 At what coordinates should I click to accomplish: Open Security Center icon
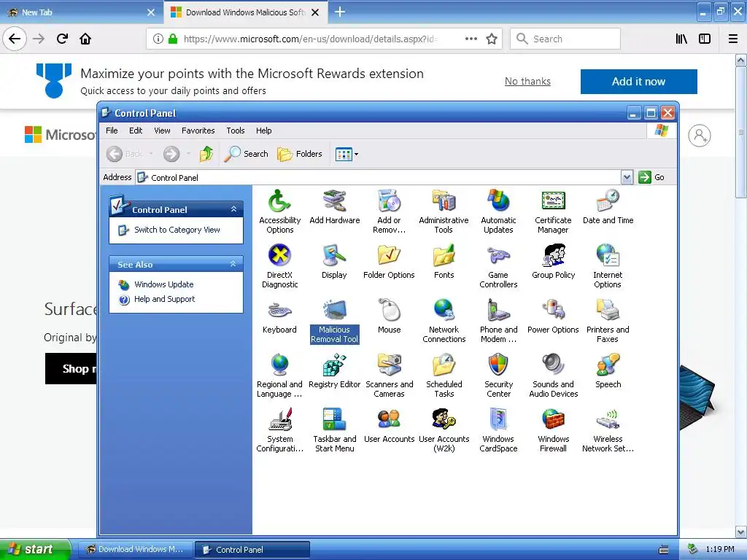pyautogui.click(x=498, y=376)
